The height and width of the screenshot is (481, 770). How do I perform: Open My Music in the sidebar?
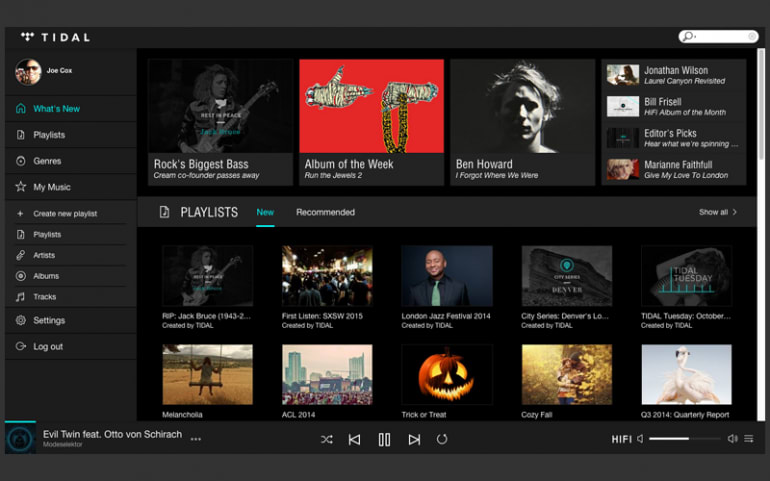click(51, 187)
